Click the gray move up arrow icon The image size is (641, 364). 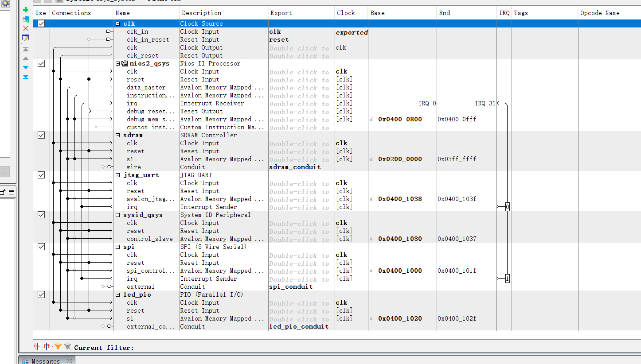(x=26, y=58)
